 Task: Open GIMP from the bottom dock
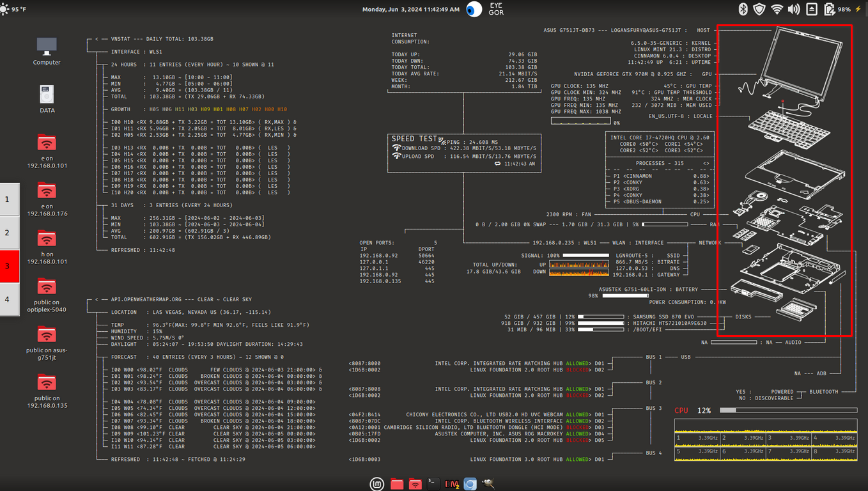pyautogui.click(x=489, y=484)
